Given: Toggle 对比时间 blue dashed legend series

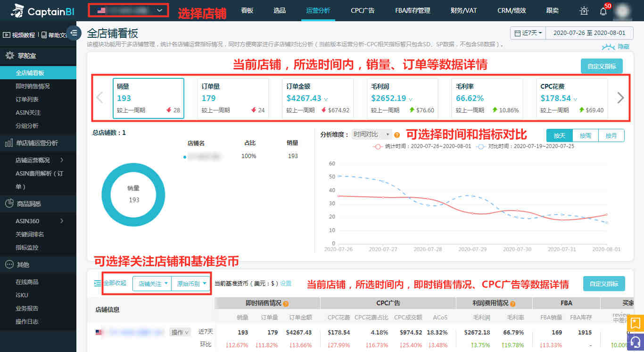Looking at the screenshot, I should coord(525,147).
